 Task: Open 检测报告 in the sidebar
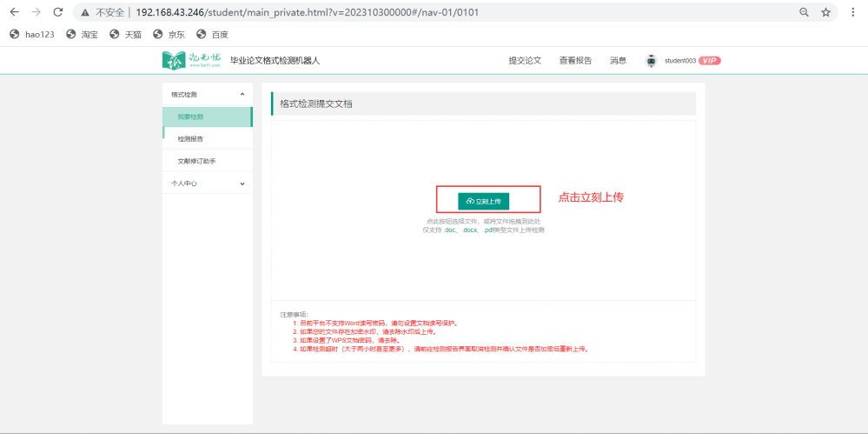[190, 139]
